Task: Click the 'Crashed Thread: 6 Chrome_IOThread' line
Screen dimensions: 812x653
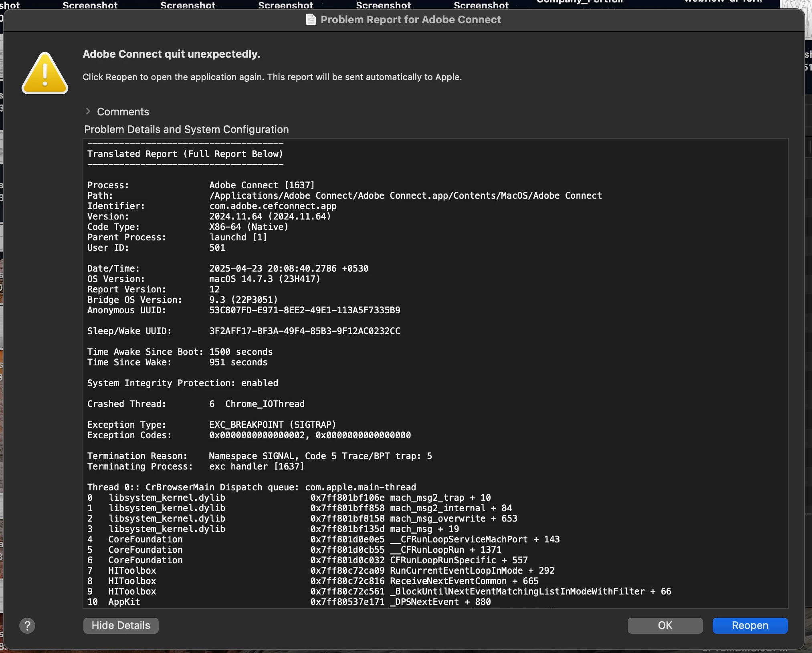Action: coord(196,404)
